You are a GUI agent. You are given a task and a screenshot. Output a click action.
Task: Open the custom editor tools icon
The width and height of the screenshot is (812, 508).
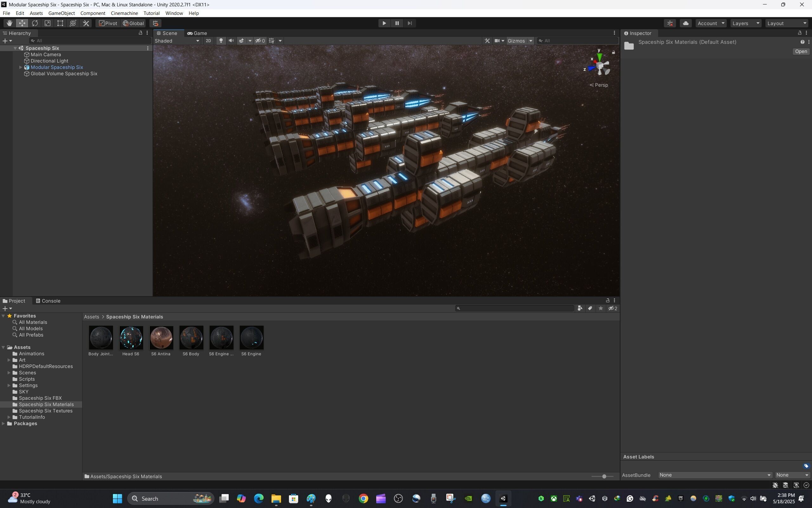(86, 23)
